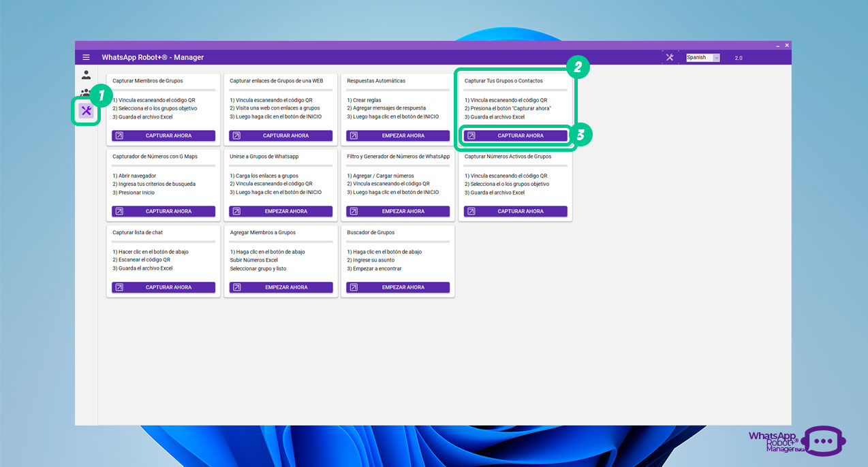868x467 pixels.
Task: Click 'Guarda el archivo Excel' in Capturar lista de chat
Action: (142, 269)
